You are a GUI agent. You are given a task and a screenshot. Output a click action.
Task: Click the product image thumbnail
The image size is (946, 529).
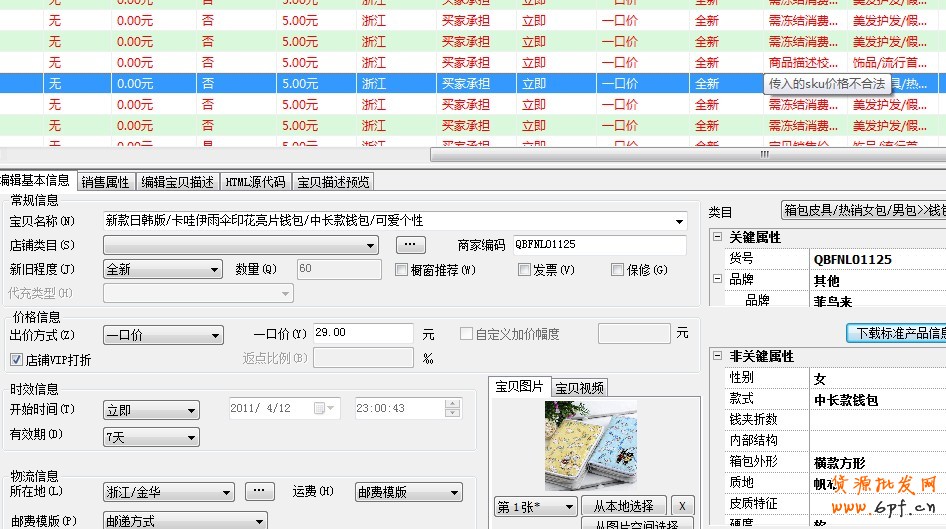[590, 445]
